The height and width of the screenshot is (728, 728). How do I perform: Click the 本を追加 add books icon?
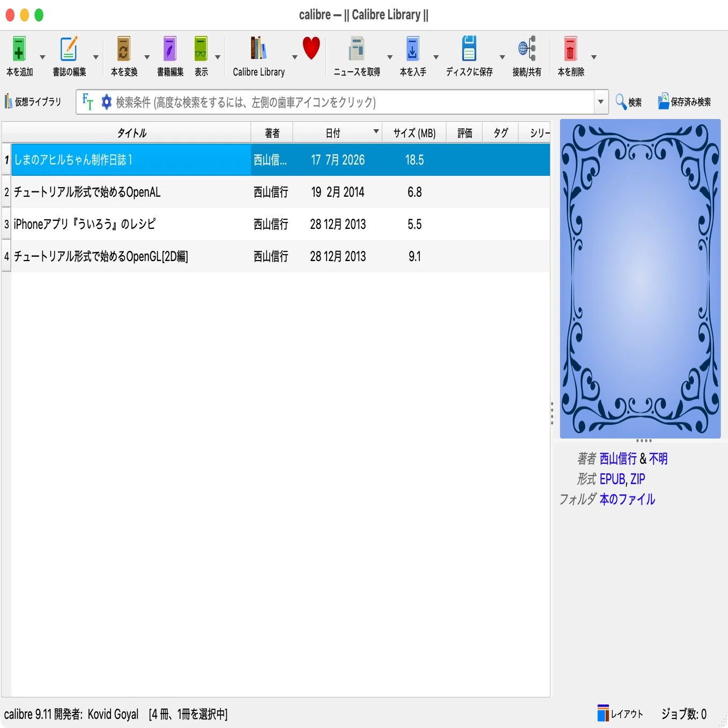[19, 49]
